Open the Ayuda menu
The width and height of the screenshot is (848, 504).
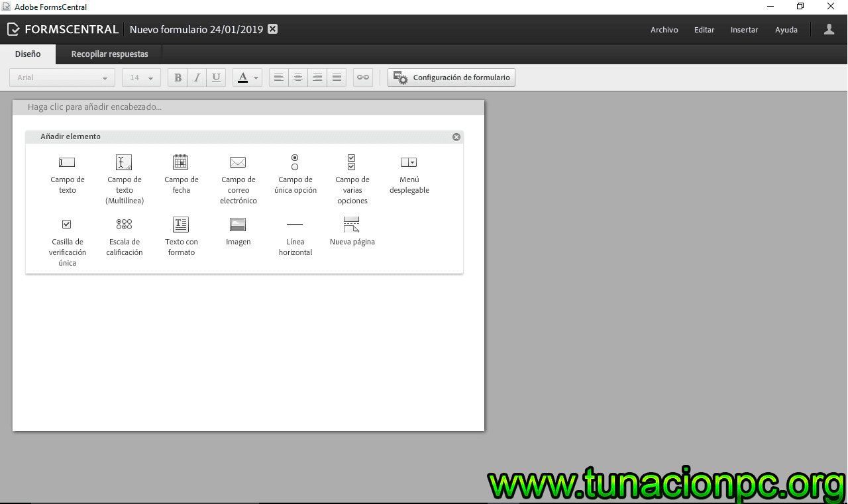coord(786,30)
